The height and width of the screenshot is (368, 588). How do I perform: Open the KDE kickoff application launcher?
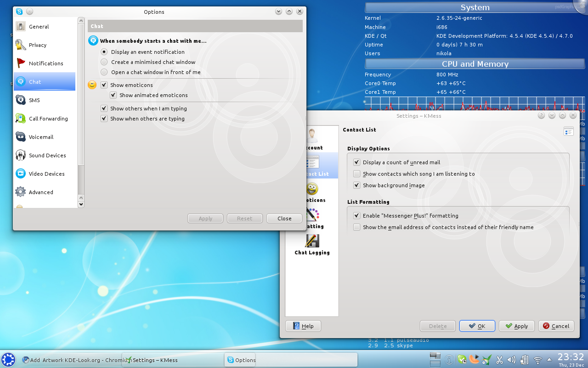tap(8, 360)
